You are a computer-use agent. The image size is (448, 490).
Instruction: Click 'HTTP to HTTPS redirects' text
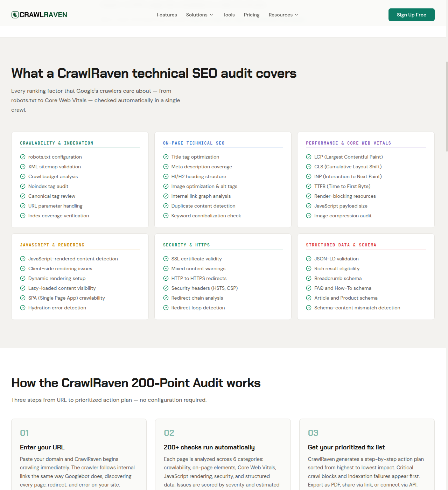point(199,278)
